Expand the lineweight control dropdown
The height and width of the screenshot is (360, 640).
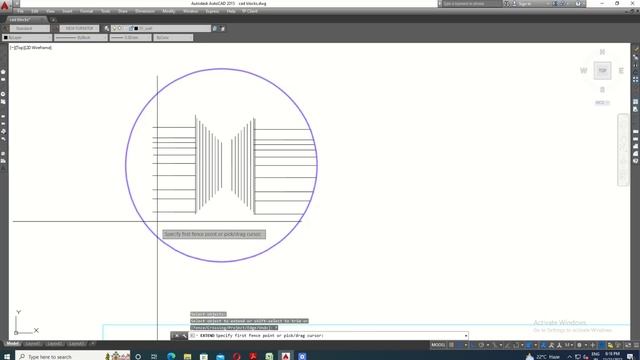tap(131, 38)
